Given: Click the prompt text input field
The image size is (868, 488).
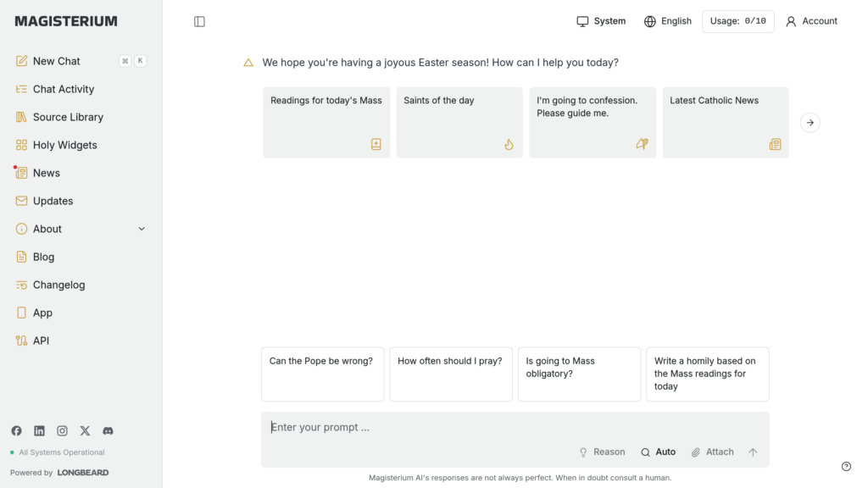Looking at the screenshot, I should pyautogui.click(x=509, y=428).
